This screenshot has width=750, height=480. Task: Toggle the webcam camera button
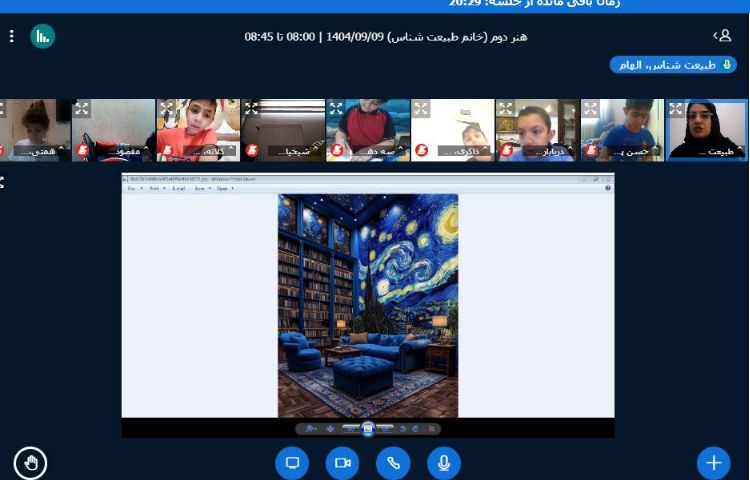(342, 463)
